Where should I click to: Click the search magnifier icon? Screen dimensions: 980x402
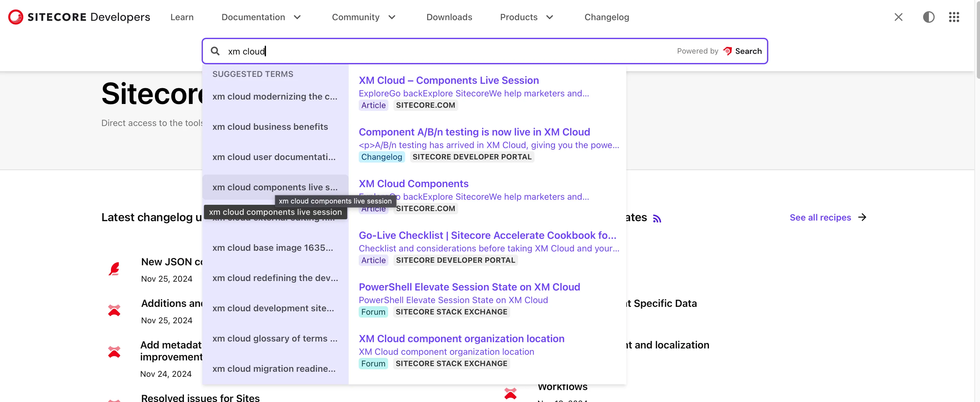tap(215, 50)
